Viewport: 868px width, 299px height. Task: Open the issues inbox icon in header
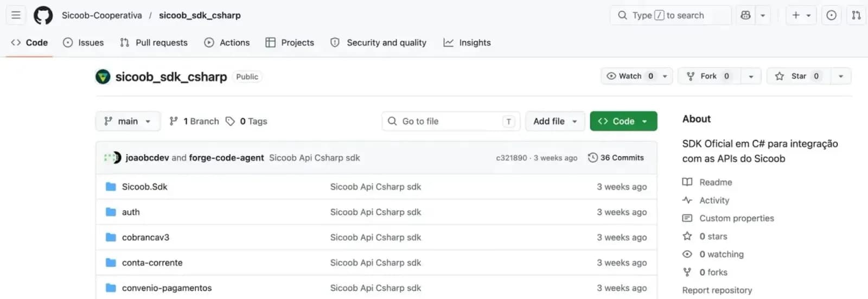point(831,15)
